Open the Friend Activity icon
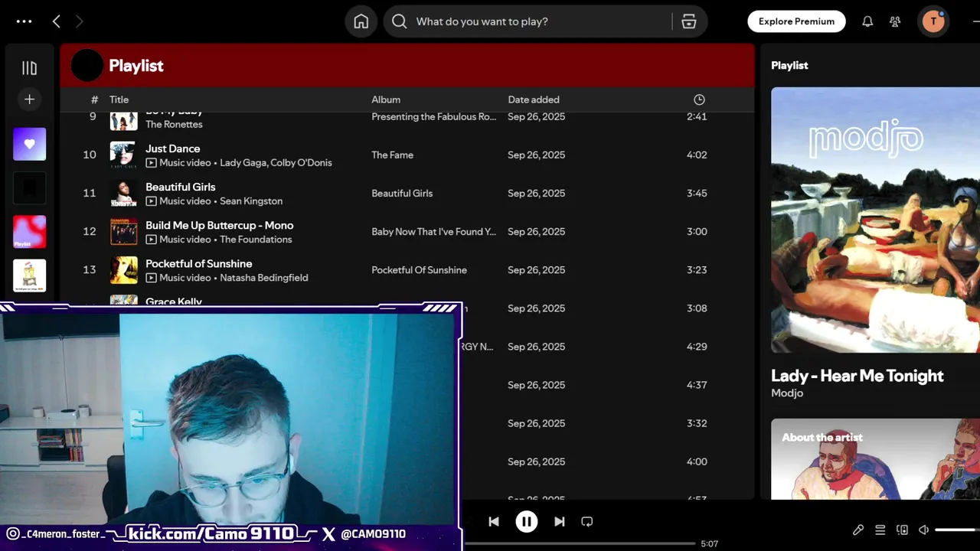980x551 pixels. (x=895, y=21)
